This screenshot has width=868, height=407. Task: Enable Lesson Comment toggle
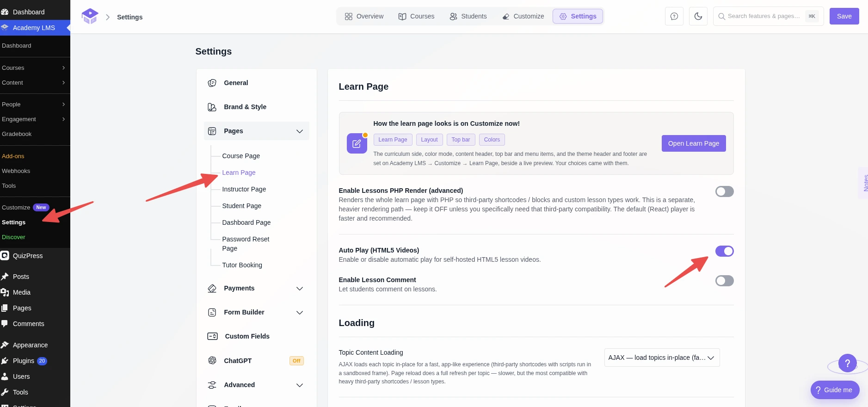point(724,281)
